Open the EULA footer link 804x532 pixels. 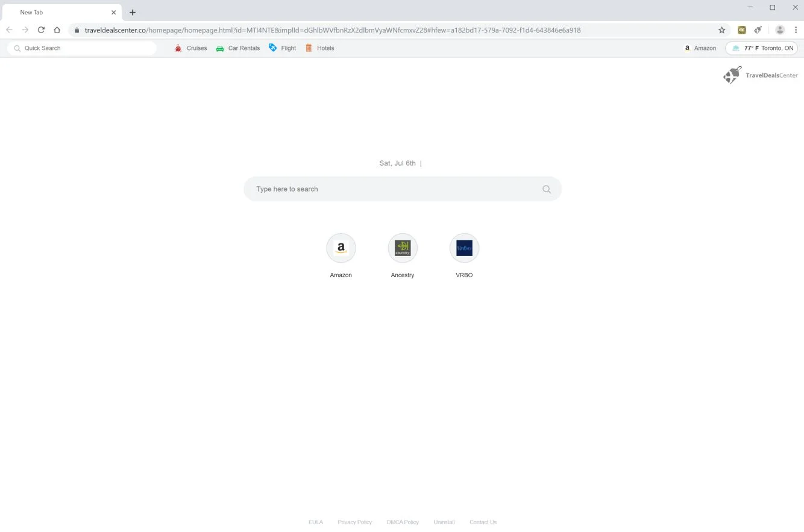316,522
